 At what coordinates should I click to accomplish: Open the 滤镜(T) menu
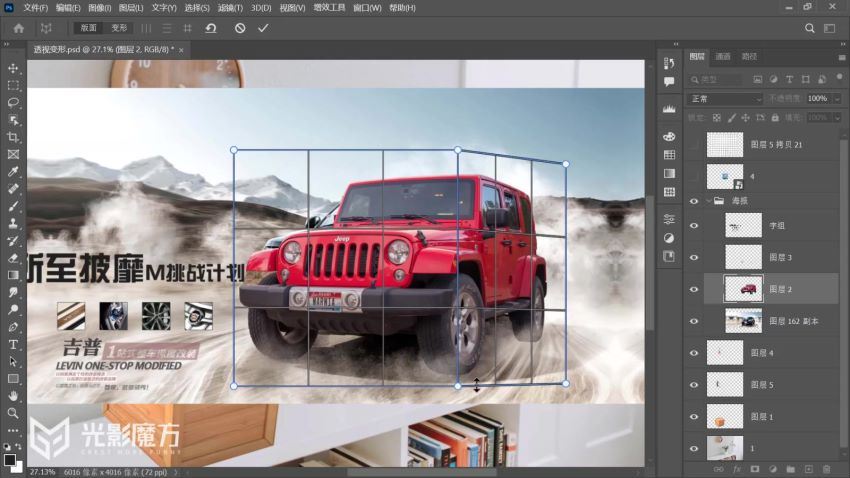[230, 8]
